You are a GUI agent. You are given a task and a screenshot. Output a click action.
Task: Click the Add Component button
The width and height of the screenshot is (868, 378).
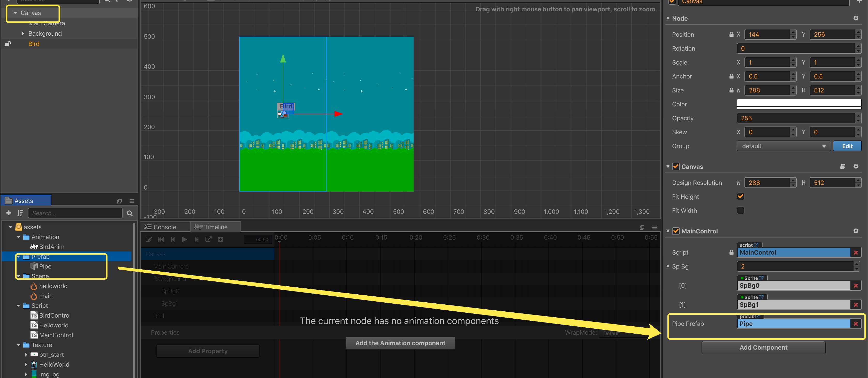[x=763, y=347]
